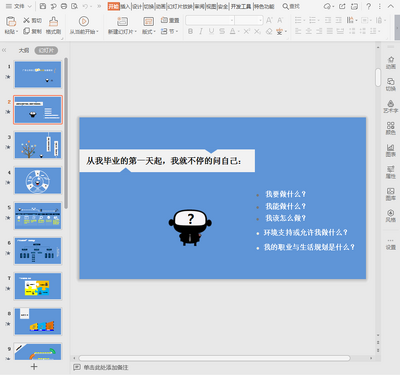
Task: Open the Developer Tools (开发工具) tab
Action: pyautogui.click(x=241, y=6)
